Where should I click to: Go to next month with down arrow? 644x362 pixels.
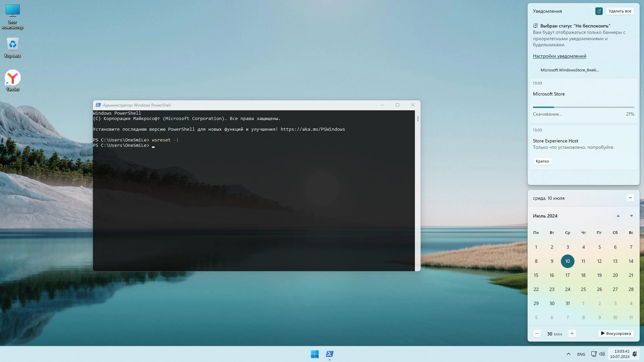click(631, 216)
